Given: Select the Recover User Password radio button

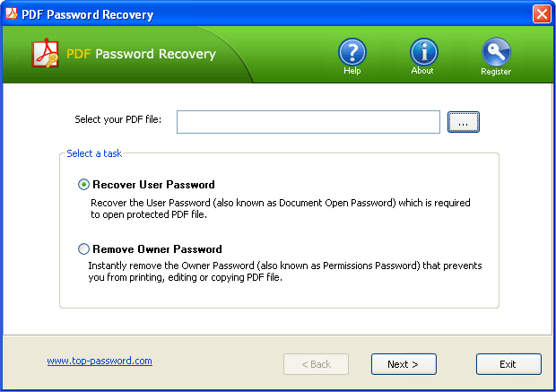Looking at the screenshot, I should point(84,185).
